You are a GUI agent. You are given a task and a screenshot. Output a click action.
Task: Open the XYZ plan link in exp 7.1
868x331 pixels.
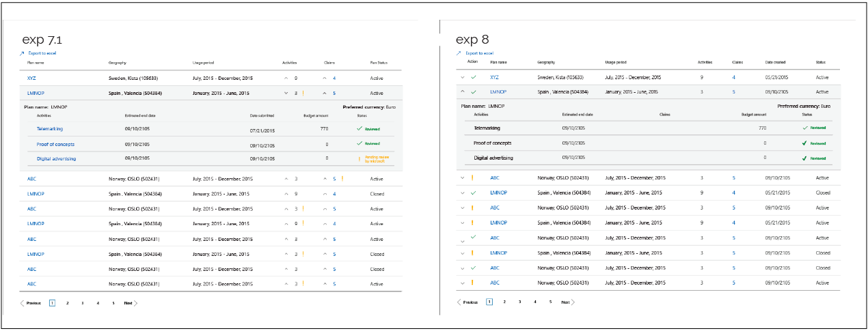[x=31, y=78]
